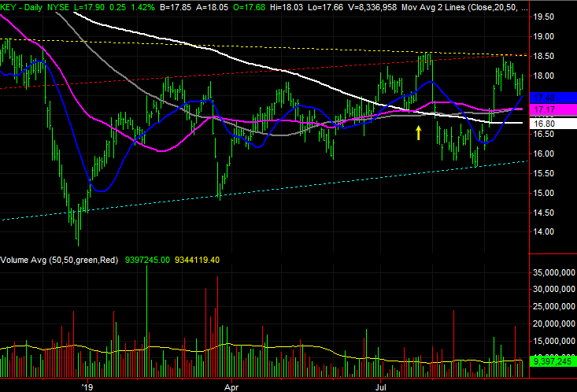Screen dimensions: 577x392
Task: Click the Apr label on the time axis
Action: 231,387
